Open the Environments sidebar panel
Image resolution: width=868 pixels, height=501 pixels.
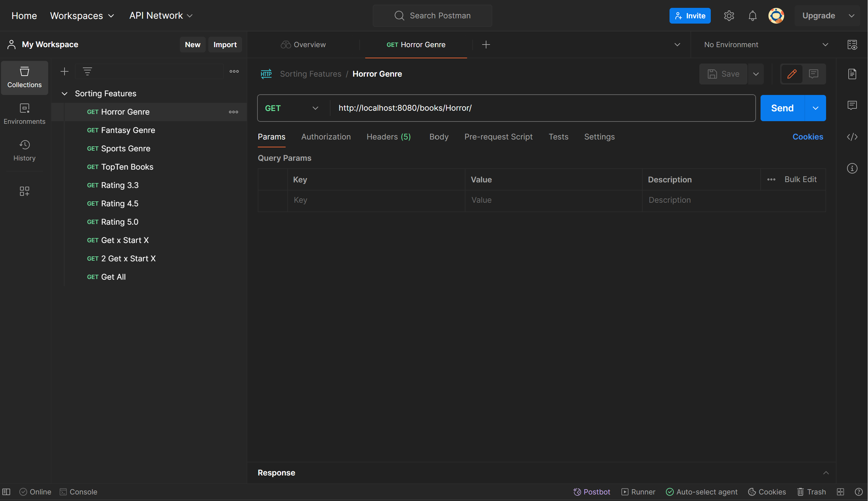25,114
